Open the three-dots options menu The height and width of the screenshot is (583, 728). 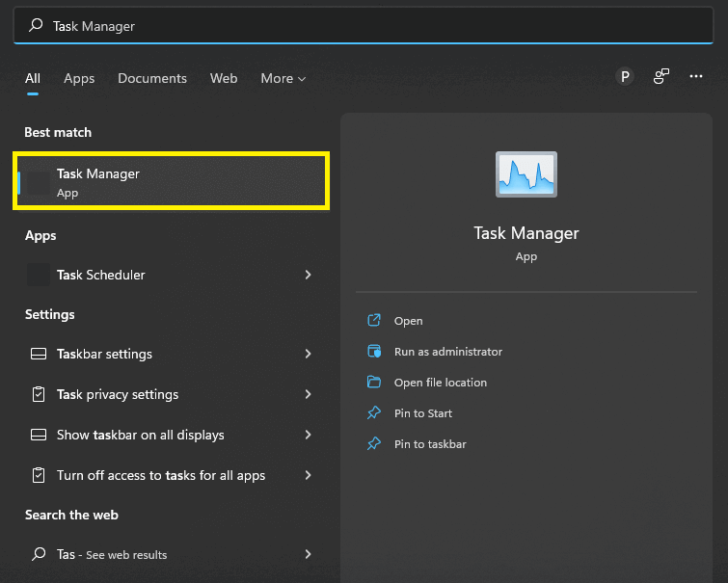[696, 77]
